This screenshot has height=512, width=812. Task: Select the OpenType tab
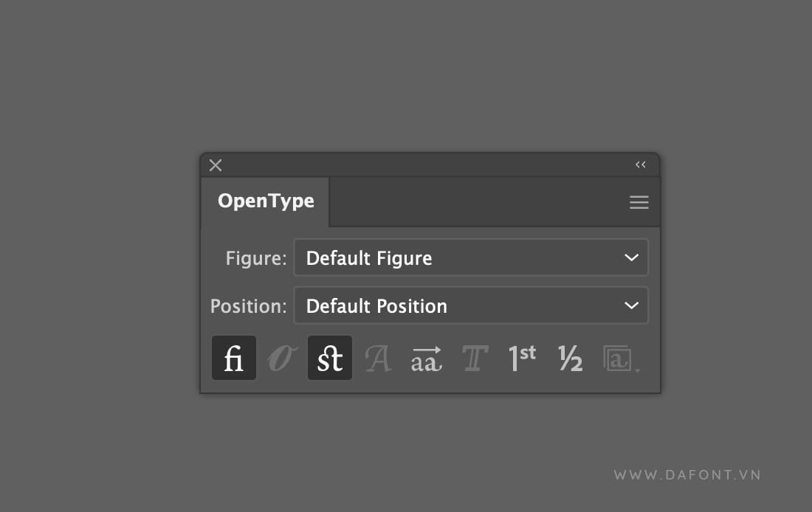point(265,201)
